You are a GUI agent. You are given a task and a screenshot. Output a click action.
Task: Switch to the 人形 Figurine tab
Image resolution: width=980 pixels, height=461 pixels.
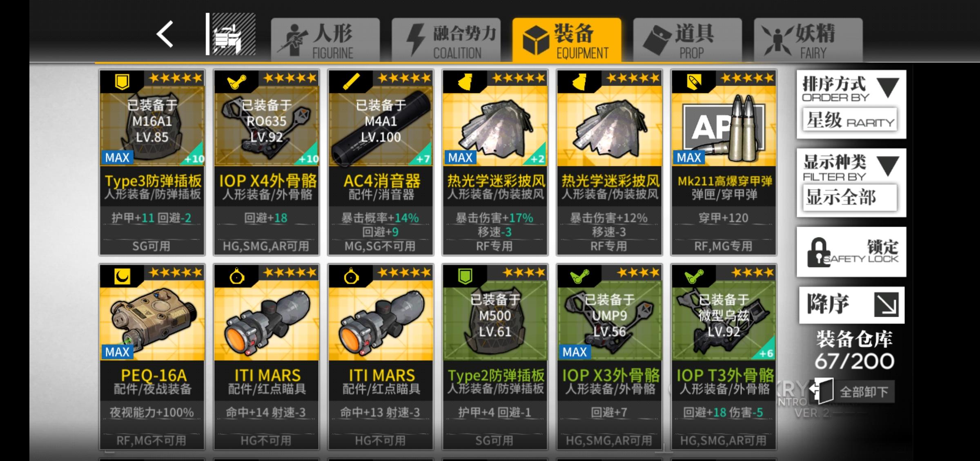[325, 40]
